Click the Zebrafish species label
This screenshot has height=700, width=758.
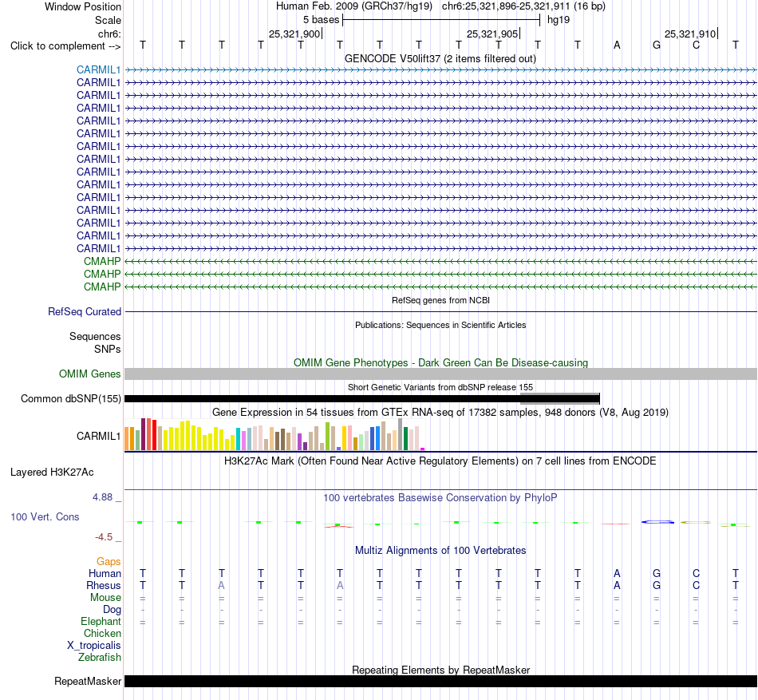100,658
